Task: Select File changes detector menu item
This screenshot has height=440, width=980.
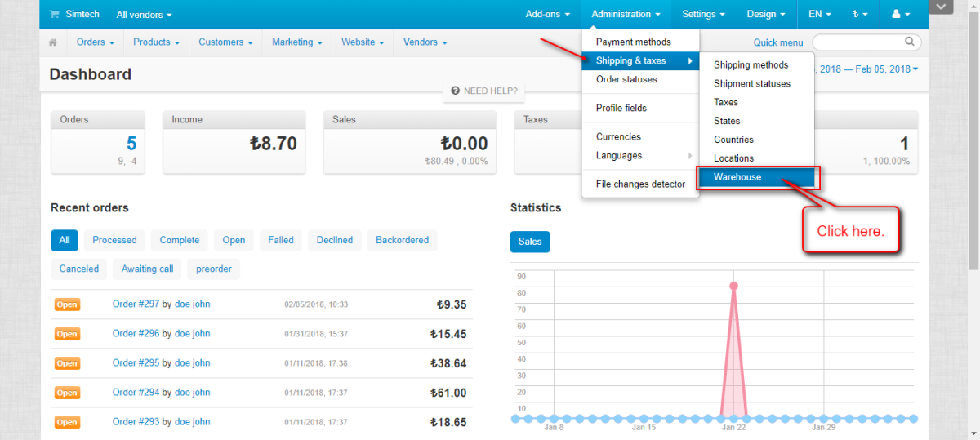Action: [x=640, y=184]
